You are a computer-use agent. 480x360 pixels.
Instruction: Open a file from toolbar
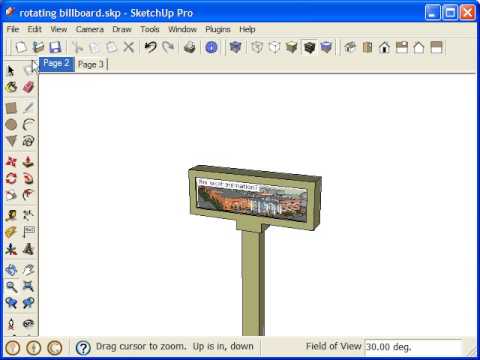[x=38, y=47]
